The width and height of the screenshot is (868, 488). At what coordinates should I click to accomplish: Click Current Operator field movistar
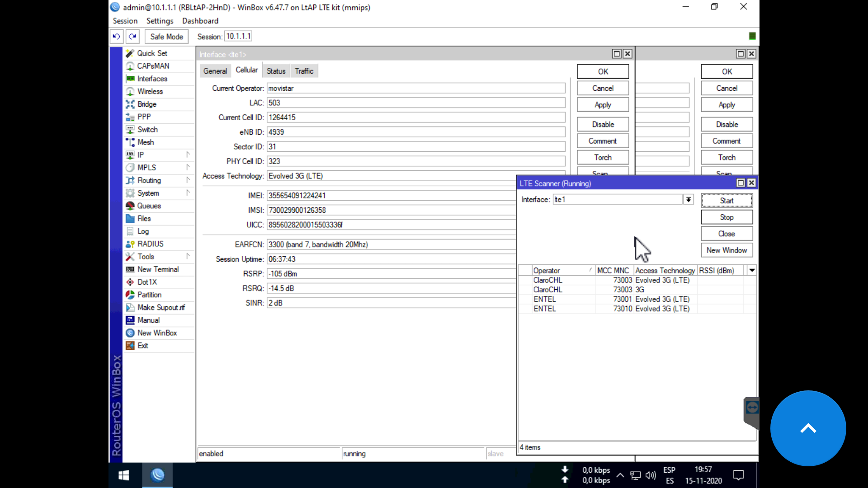click(x=416, y=88)
